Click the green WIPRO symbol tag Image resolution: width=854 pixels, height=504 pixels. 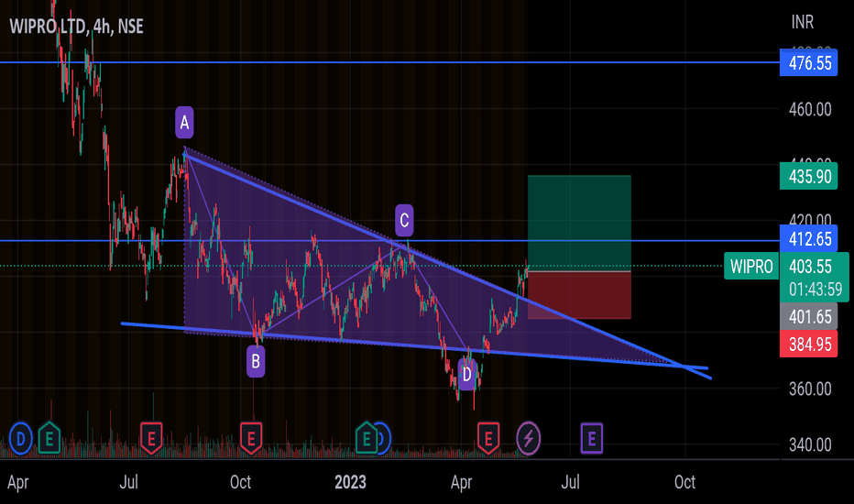click(x=751, y=266)
